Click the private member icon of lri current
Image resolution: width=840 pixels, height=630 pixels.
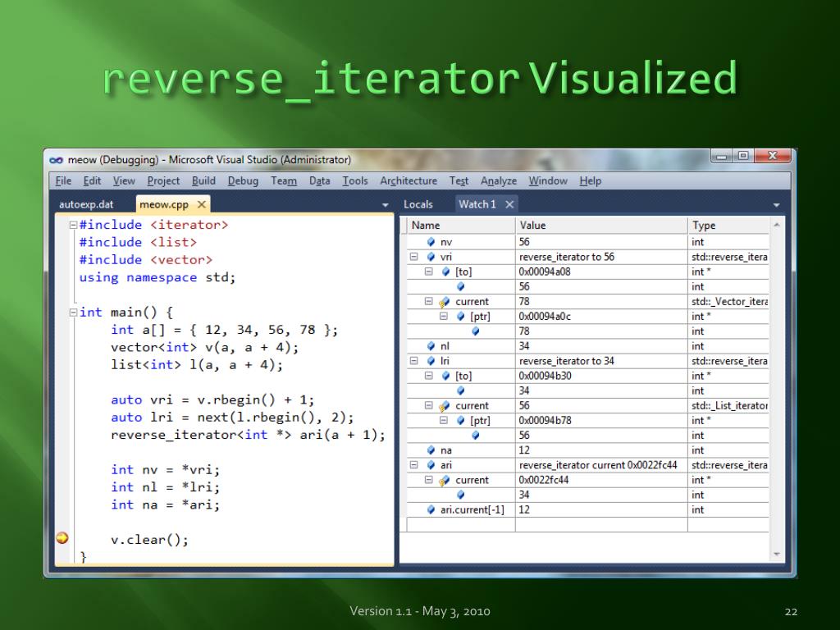[445, 407]
